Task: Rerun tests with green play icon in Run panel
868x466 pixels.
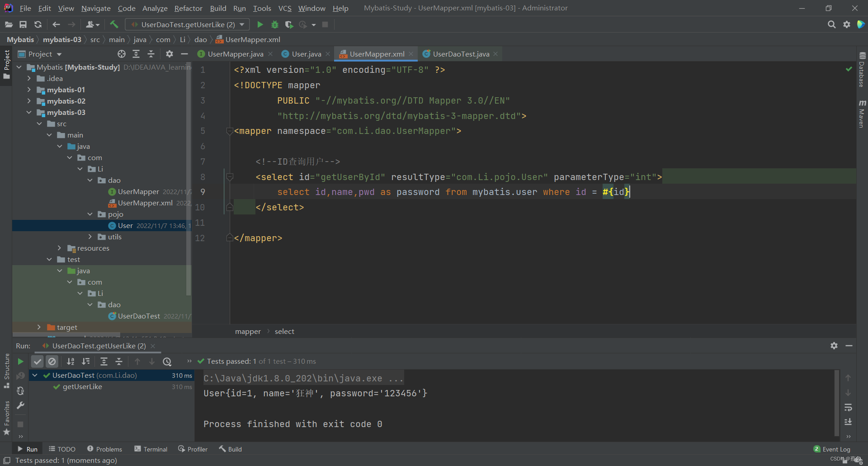Action: (20, 361)
